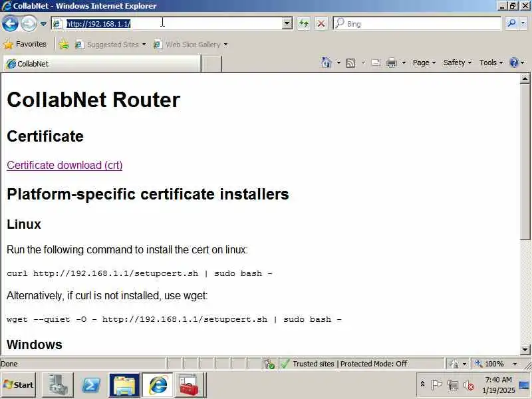Select the CollabNet tab
The height and width of the screenshot is (399, 532).
coord(102,64)
